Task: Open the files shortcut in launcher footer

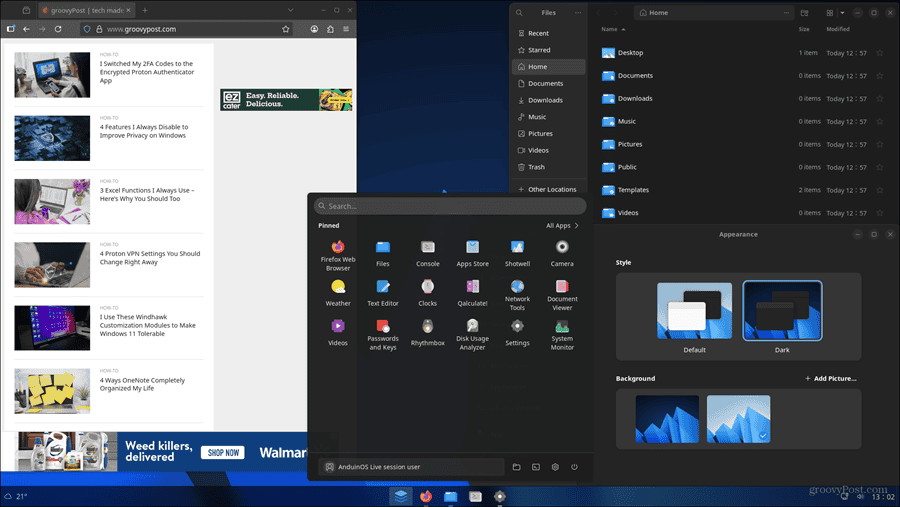Action: tap(517, 467)
